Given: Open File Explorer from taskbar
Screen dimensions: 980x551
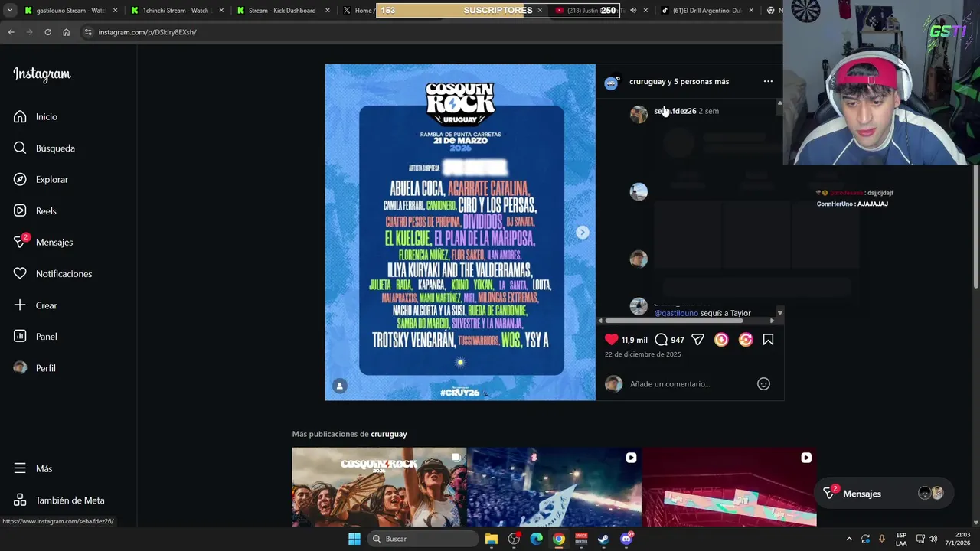Looking at the screenshot, I should coord(492,539).
